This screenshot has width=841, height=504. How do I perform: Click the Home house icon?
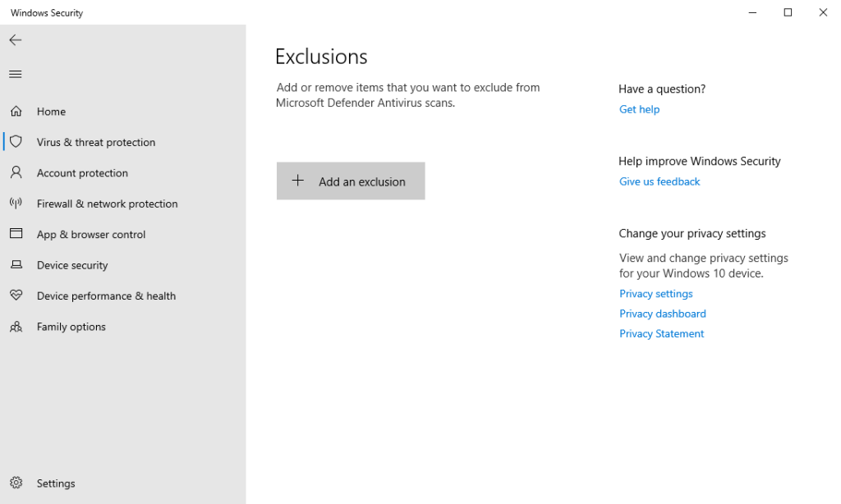click(16, 111)
